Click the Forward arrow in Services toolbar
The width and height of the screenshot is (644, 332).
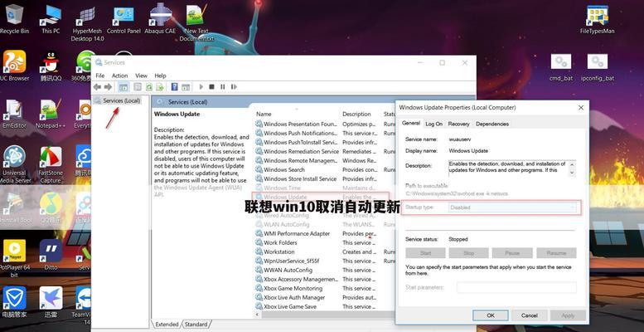click(108, 87)
